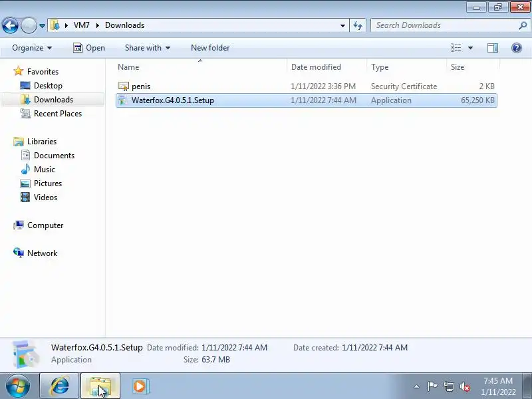The image size is (532, 399).
Task: Expand the address bar history dropdown
Action: pyautogui.click(x=342, y=25)
